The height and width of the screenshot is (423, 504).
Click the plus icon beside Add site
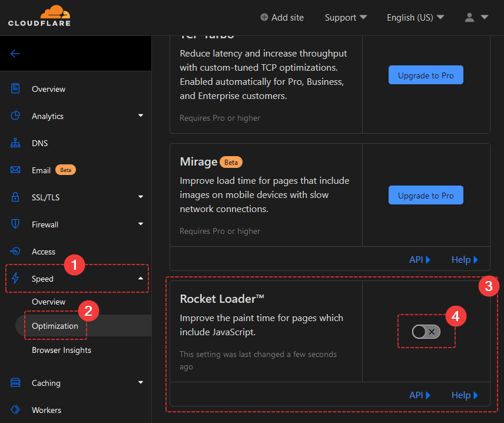[x=264, y=17]
